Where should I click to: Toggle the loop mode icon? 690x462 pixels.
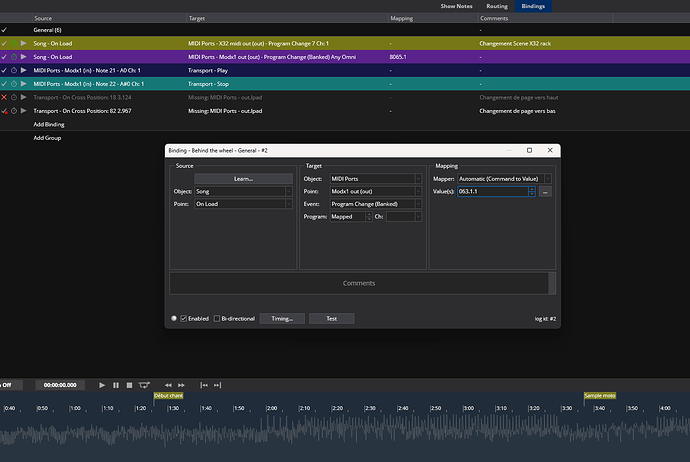coord(145,384)
